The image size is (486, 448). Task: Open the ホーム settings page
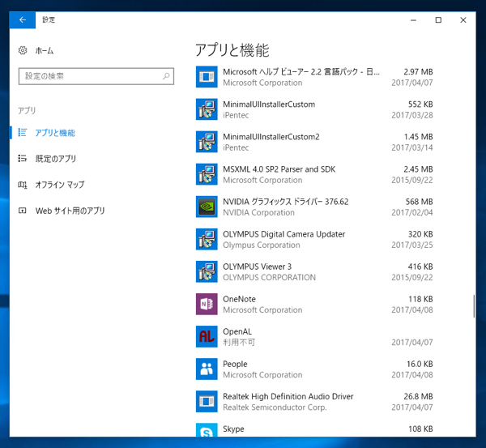tap(45, 50)
